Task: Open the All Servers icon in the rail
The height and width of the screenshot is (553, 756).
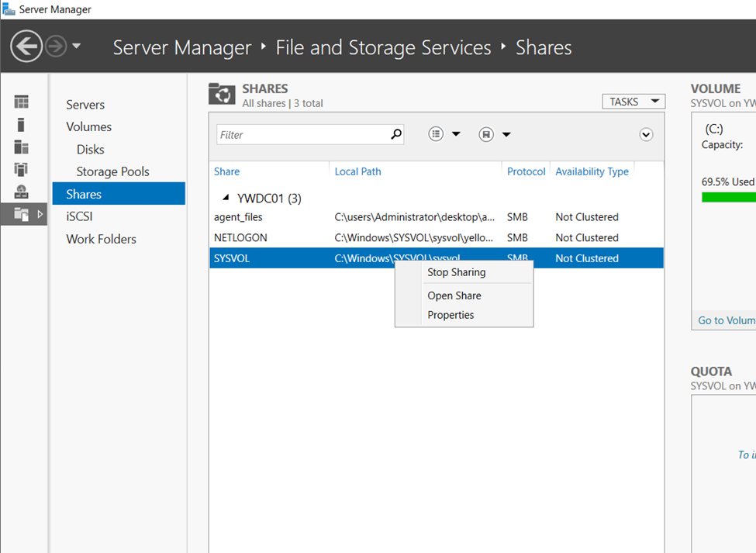Action: [21, 147]
